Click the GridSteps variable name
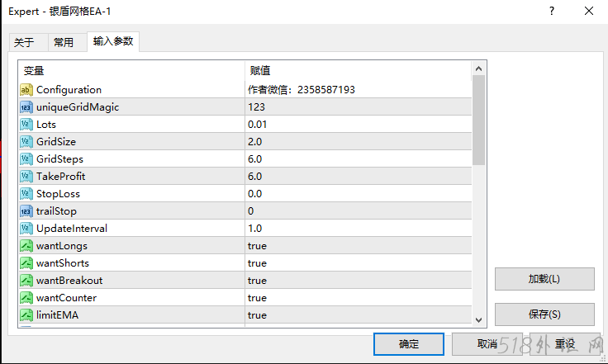Viewport: 608px width, 364px height. pos(59,159)
